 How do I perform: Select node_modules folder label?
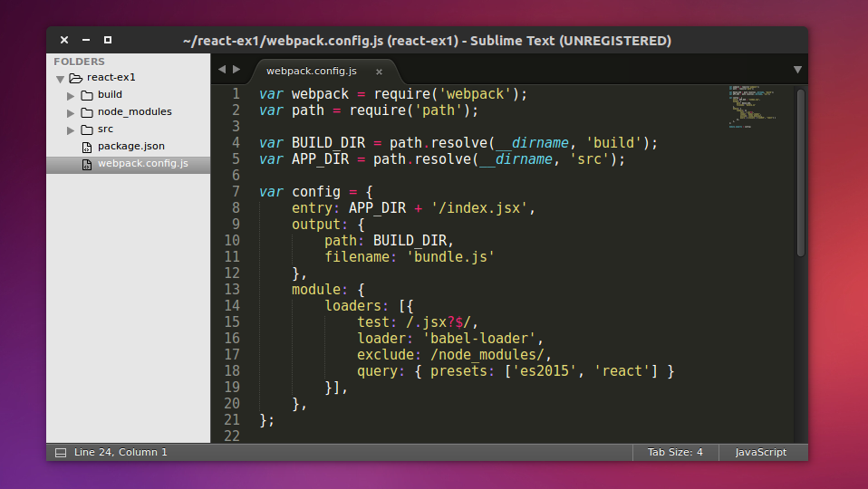pos(134,111)
